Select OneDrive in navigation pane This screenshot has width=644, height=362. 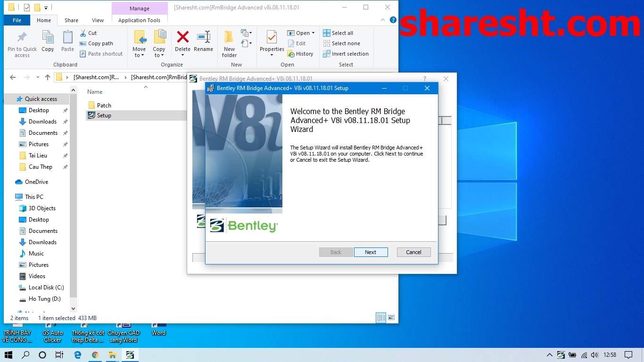pyautogui.click(x=36, y=182)
